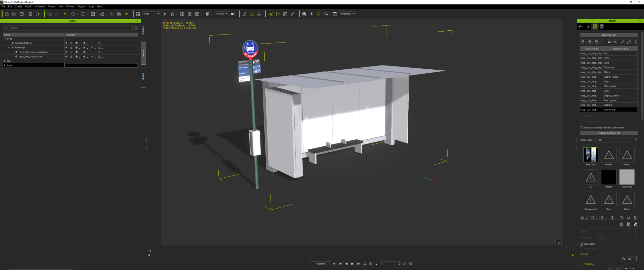Viewport: 644px width, 270px height.
Task: Select the Advertising material row
Action: (609, 110)
